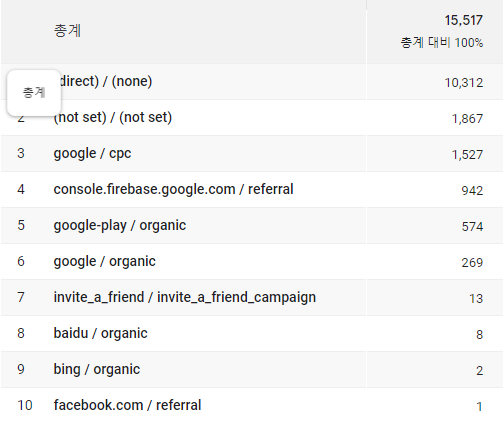Click the 총계 대비 100% text

click(442, 43)
